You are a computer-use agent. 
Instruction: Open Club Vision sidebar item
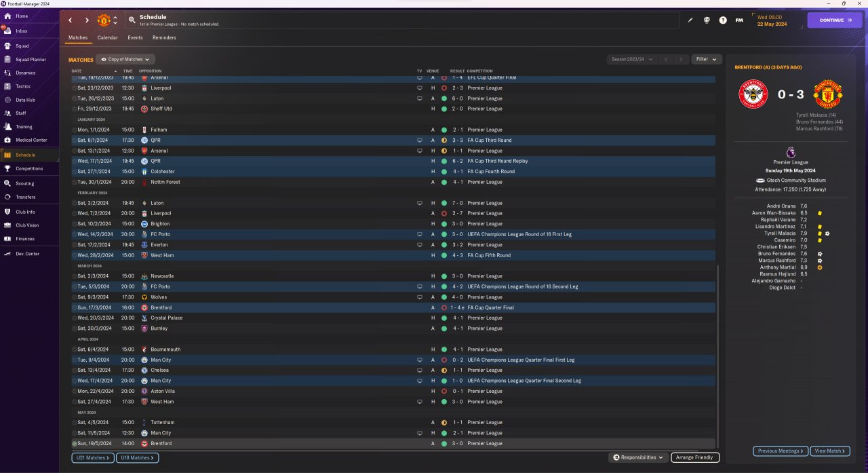pyautogui.click(x=27, y=225)
